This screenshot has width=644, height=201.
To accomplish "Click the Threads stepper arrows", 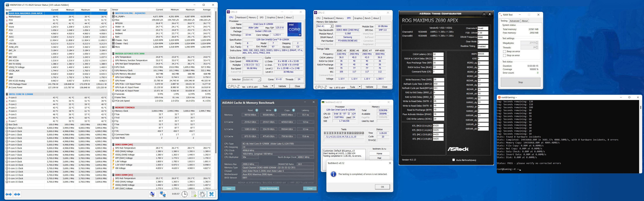I will (537, 47).
